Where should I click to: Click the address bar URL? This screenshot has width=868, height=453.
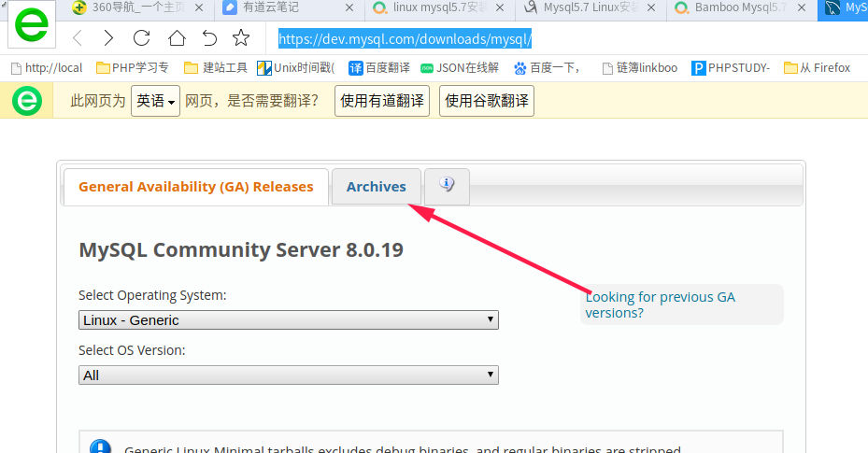click(x=405, y=38)
